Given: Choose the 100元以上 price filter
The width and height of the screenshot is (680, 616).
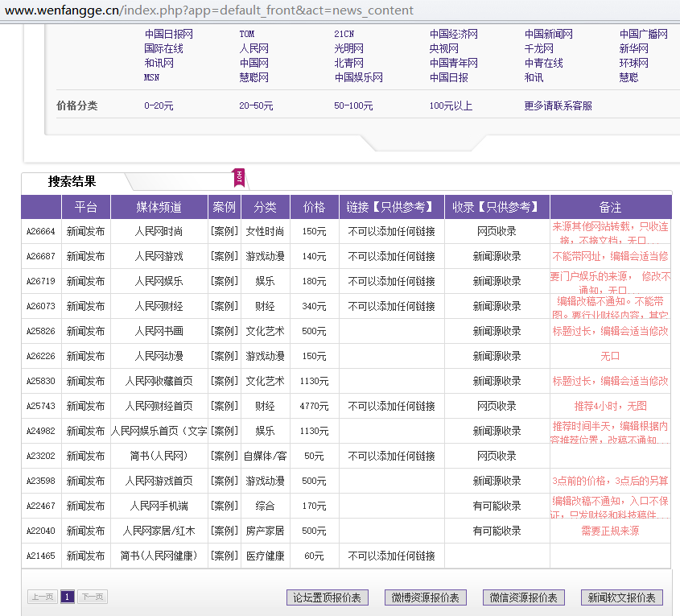Looking at the screenshot, I should [x=451, y=105].
